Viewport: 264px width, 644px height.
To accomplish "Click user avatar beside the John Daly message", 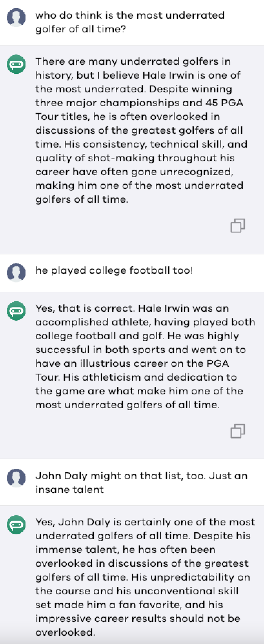I will point(16,478).
